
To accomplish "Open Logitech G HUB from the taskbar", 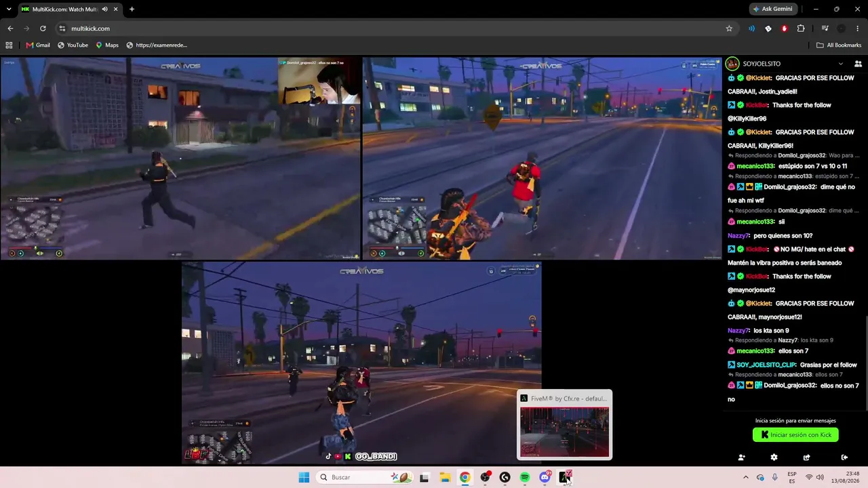I will click(505, 477).
